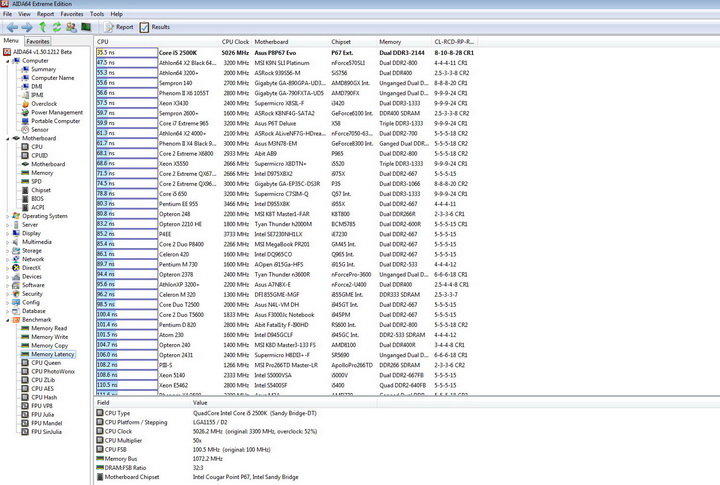Viewport: 720px width, 485px height.
Task: Select the SPD memory icon
Action: [25, 181]
